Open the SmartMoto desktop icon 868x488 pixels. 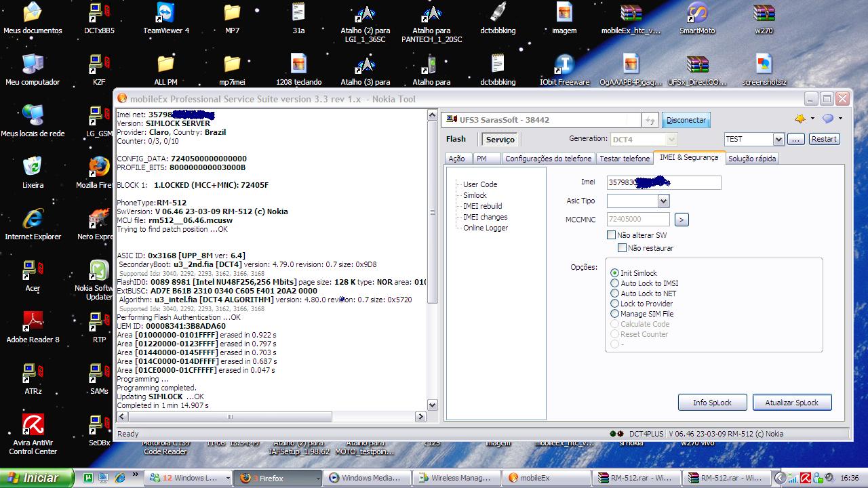click(697, 18)
